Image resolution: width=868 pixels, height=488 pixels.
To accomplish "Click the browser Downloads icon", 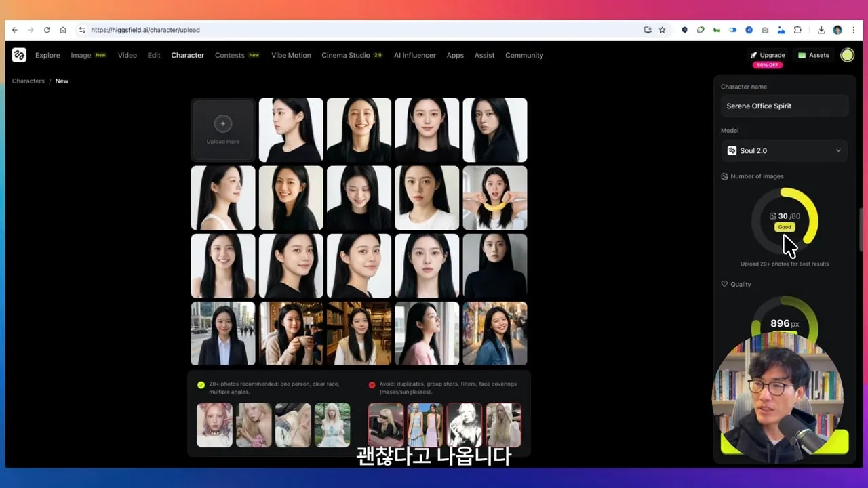I will pos(821,30).
